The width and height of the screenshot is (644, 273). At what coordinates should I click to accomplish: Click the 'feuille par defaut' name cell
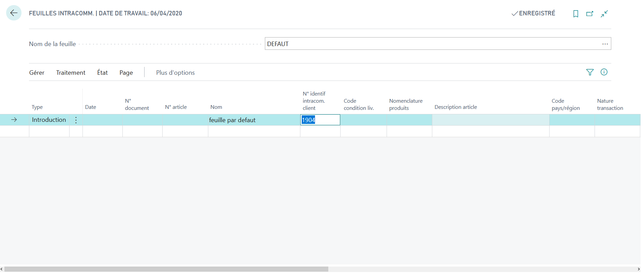pos(254,120)
